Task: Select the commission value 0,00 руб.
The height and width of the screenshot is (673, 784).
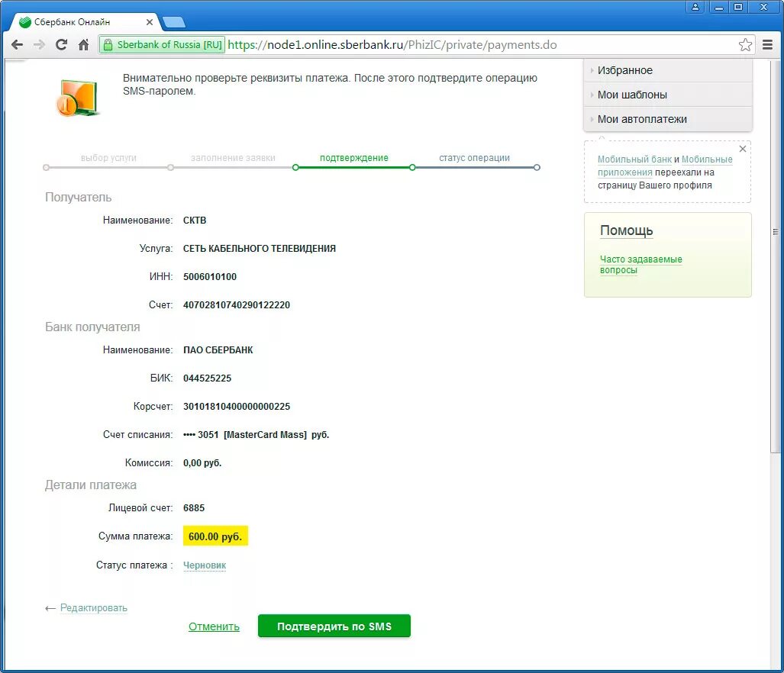Action: [202, 463]
